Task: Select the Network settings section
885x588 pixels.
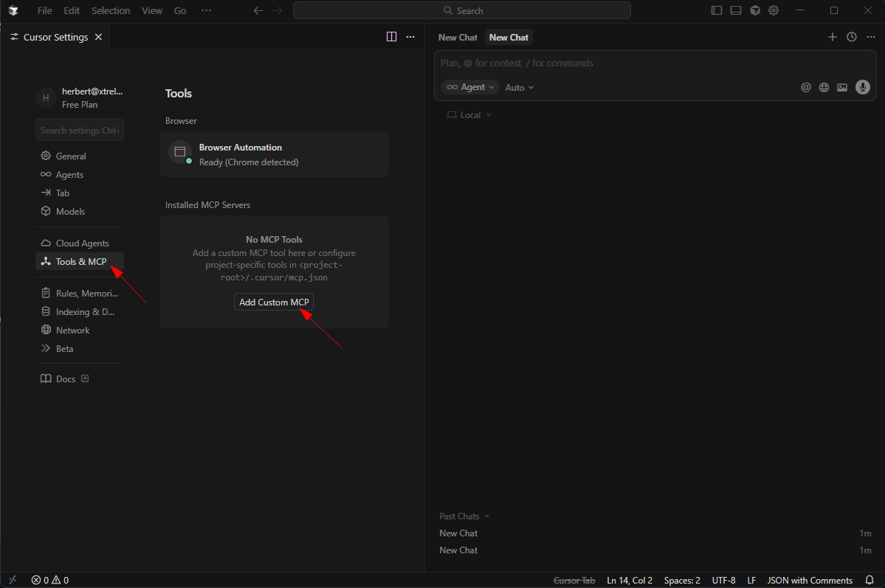Action: [72, 330]
